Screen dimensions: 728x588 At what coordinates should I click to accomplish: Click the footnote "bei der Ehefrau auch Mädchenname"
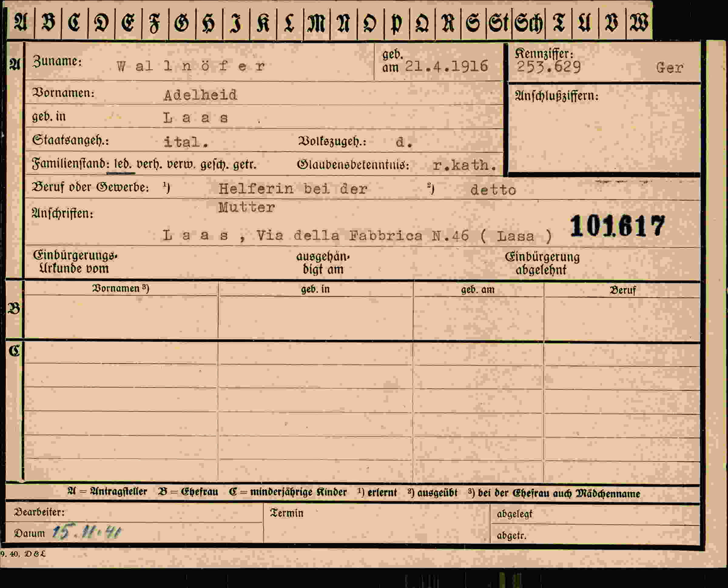pos(559,493)
